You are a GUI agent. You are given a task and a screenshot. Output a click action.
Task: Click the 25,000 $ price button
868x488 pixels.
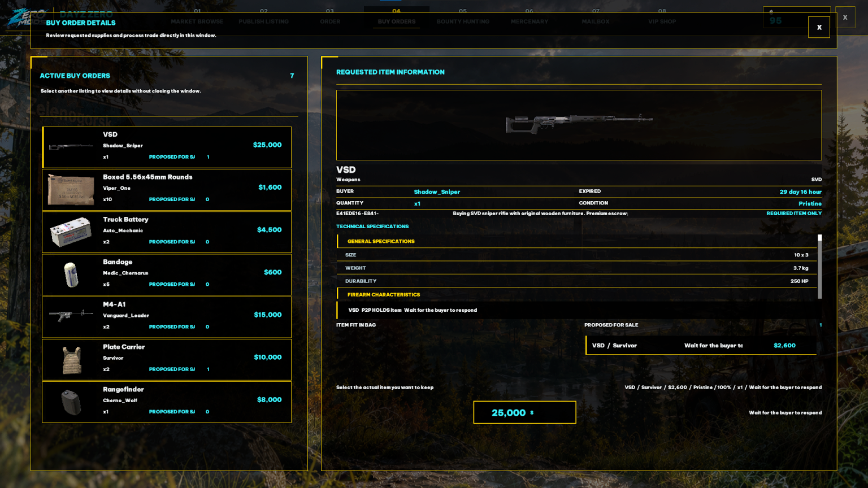click(x=524, y=412)
